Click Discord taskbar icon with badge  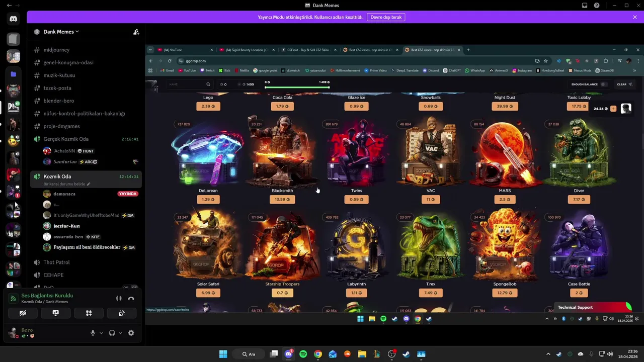tap(289, 354)
